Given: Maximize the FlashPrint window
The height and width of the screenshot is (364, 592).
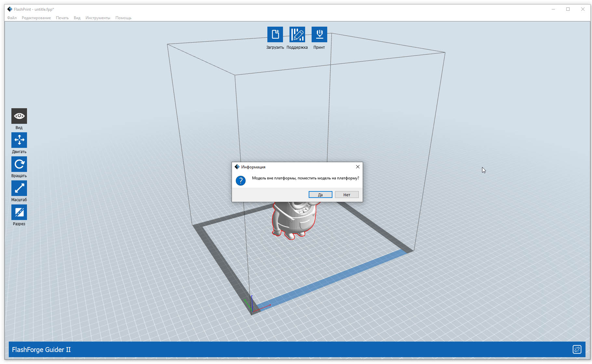Looking at the screenshot, I should click(x=568, y=9).
